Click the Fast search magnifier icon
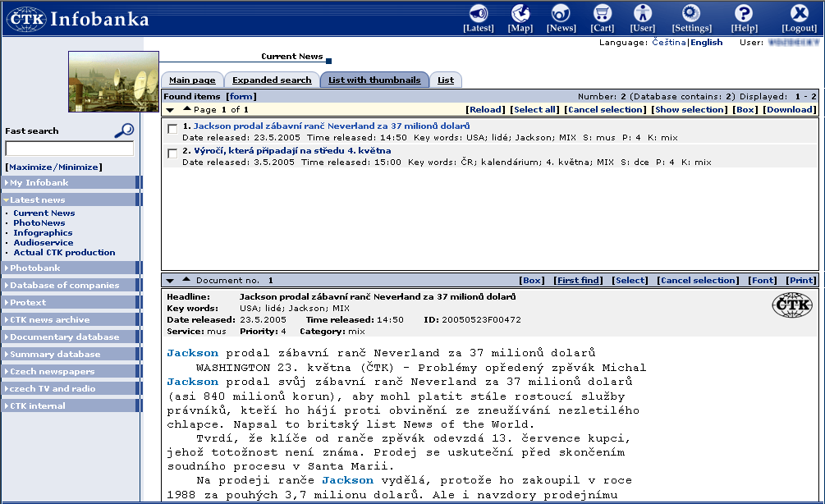Screen dimensions: 825x504 tap(124, 130)
